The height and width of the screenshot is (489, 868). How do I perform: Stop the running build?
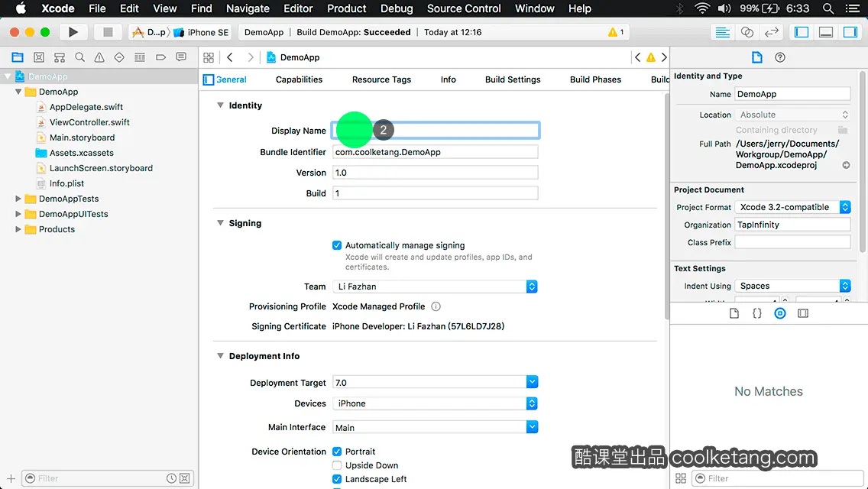[x=108, y=32]
